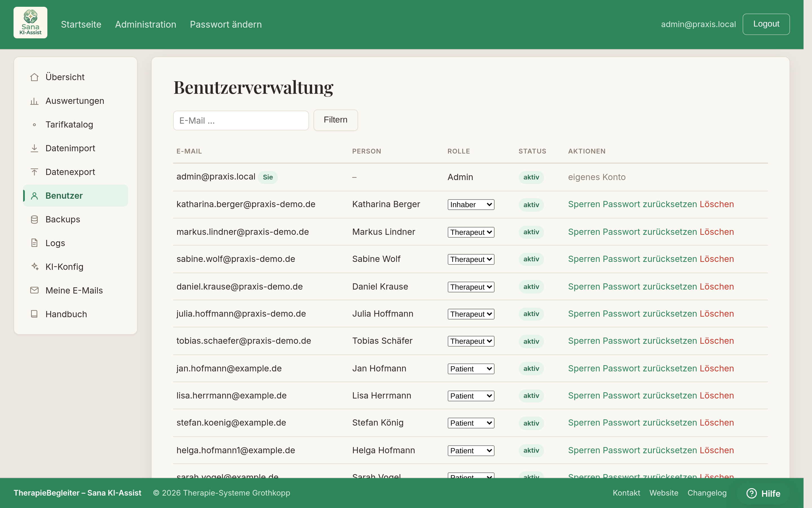Image resolution: width=812 pixels, height=508 pixels.
Task: Click Sperren for Jan Hofmann
Action: point(584,369)
